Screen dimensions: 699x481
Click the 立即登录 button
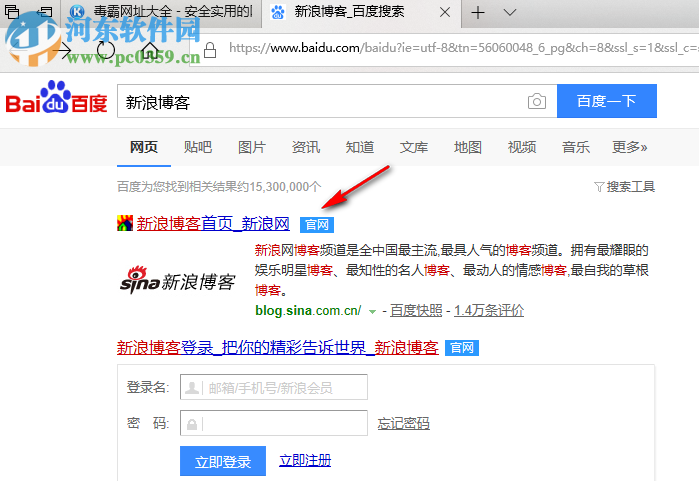[x=223, y=461]
